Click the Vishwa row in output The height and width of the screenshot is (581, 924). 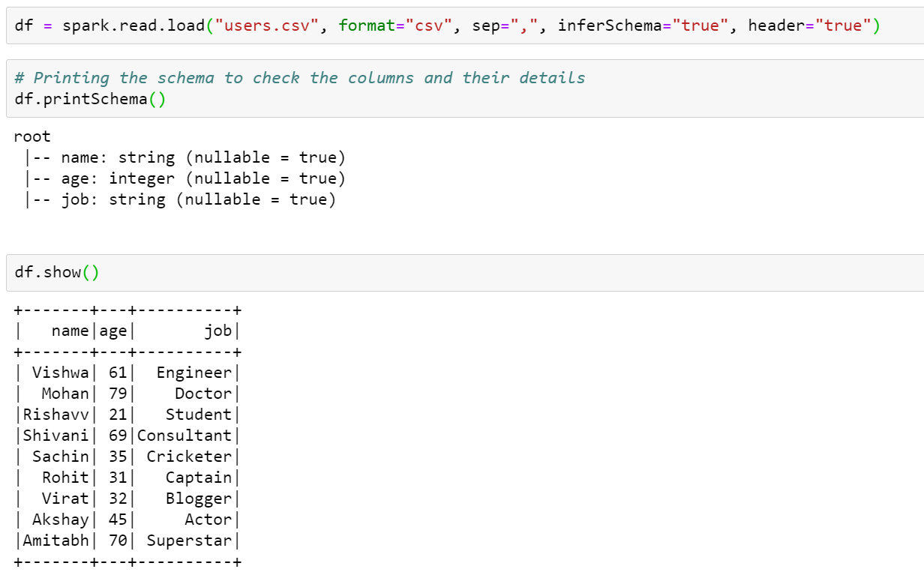click(x=127, y=373)
